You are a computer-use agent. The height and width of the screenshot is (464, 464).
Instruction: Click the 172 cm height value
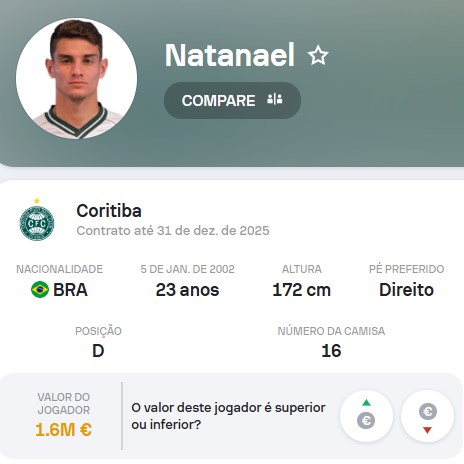[301, 290]
